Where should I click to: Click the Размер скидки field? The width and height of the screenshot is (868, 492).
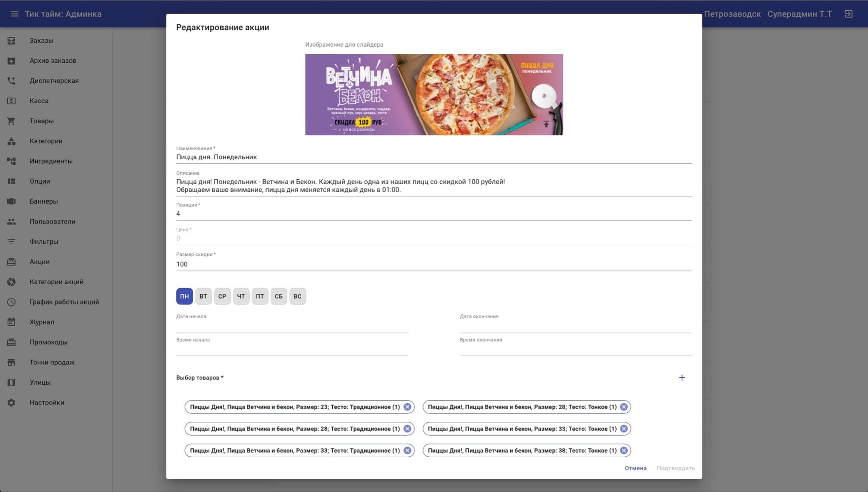coord(434,264)
